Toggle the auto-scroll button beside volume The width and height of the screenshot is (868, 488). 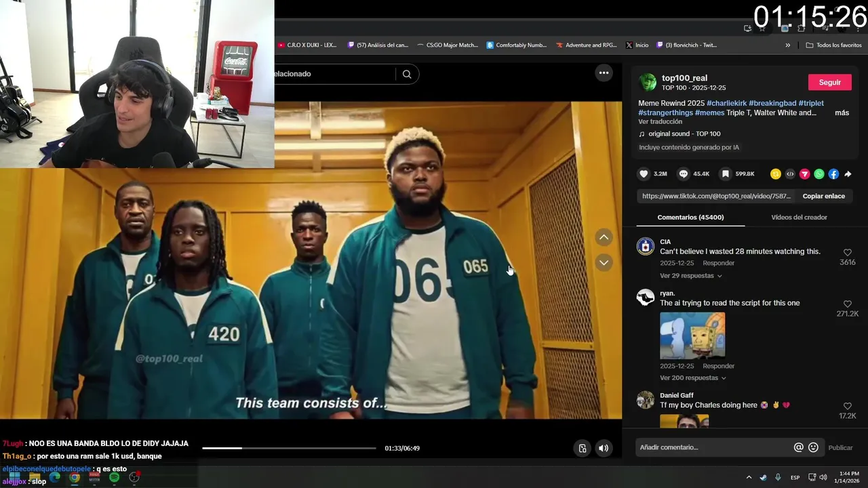point(583,448)
